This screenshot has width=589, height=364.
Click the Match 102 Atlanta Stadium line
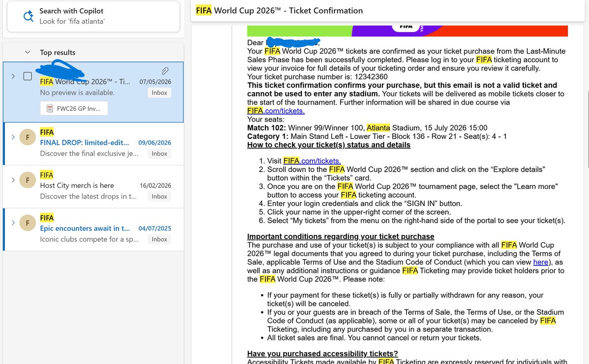[367, 128]
